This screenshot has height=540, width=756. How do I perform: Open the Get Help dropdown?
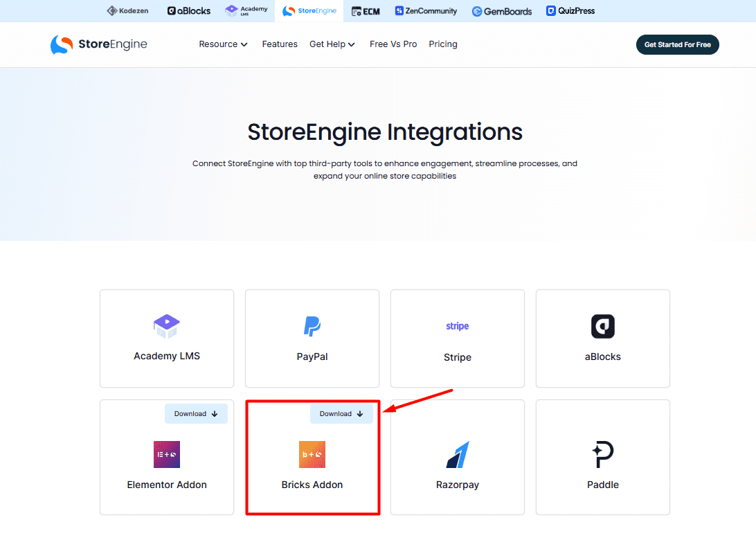[332, 44]
